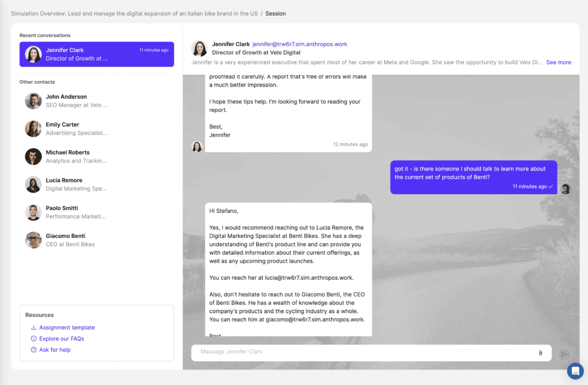Image resolution: width=588 pixels, height=385 pixels.
Task: Open Jennifer Clark recent conversation
Action: click(96, 54)
